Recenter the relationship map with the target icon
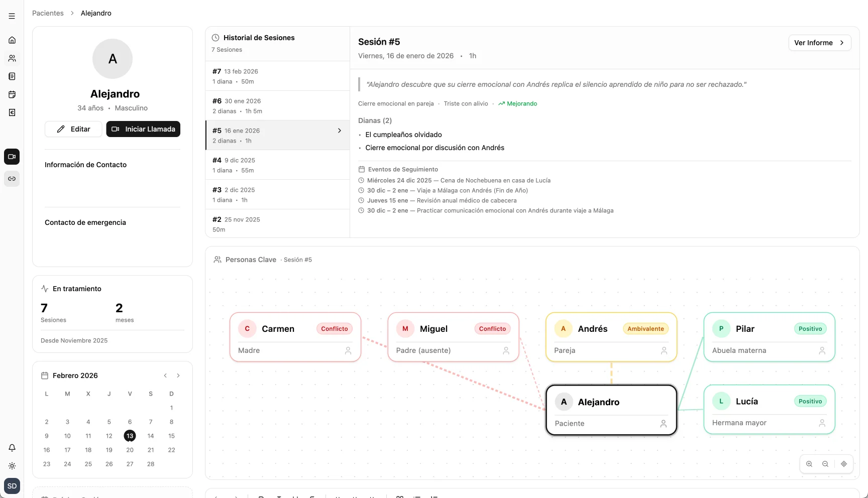Viewport: 868px width, 498px height. (x=844, y=464)
